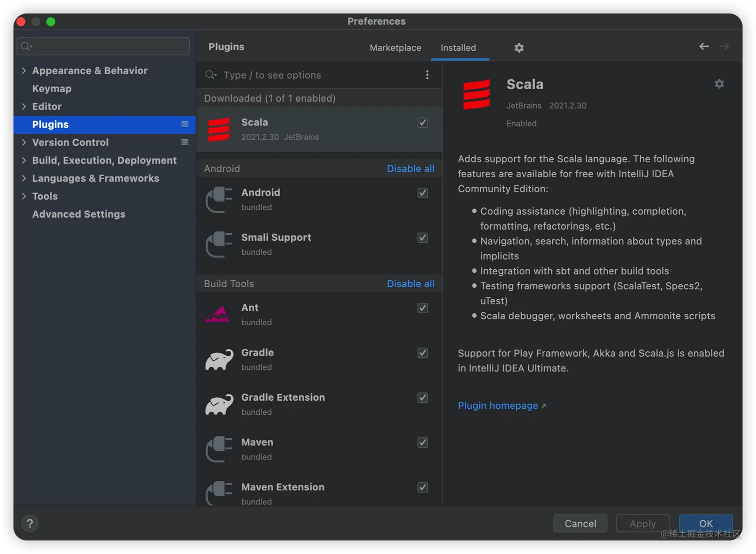Click the project-level badge next to Version Control

tap(184, 143)
